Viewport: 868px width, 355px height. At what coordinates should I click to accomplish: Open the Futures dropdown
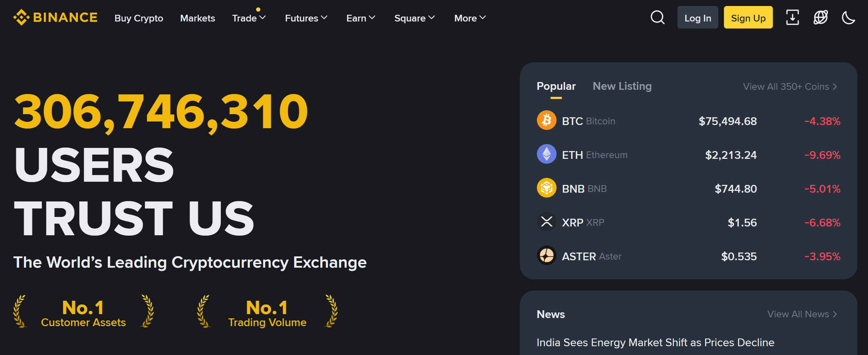click(306, 18)
